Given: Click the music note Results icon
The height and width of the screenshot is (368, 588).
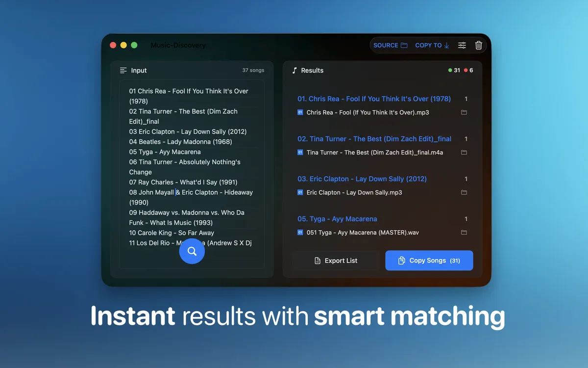Looking at the screenshot, I should 294,71.
